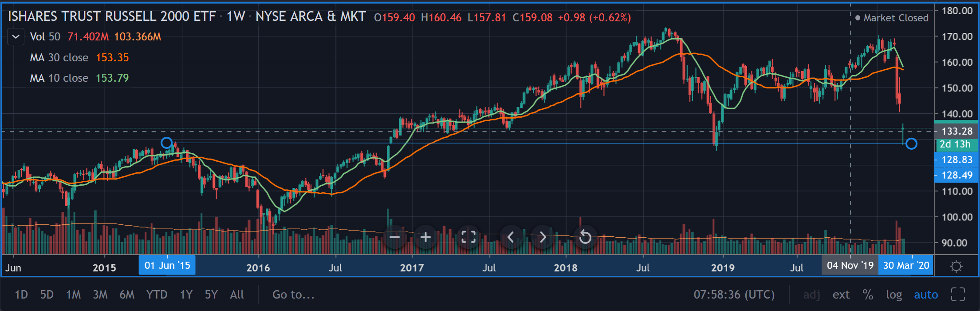Select the 6M time range

click(x=127, y=295)
